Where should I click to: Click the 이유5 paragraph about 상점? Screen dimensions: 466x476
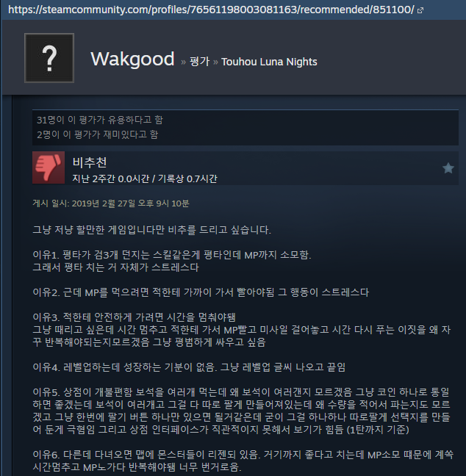(242, 411)
